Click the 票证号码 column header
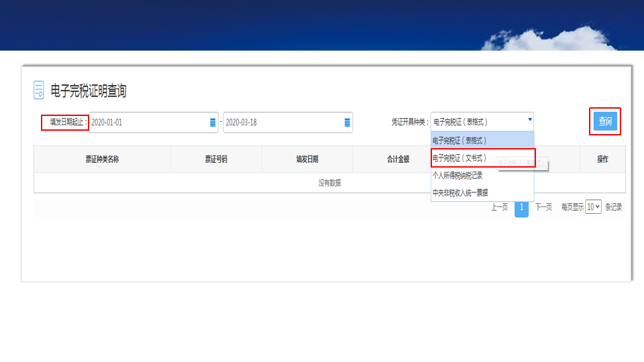This screenshot has width=644, height=362. [x=216, y=160]
